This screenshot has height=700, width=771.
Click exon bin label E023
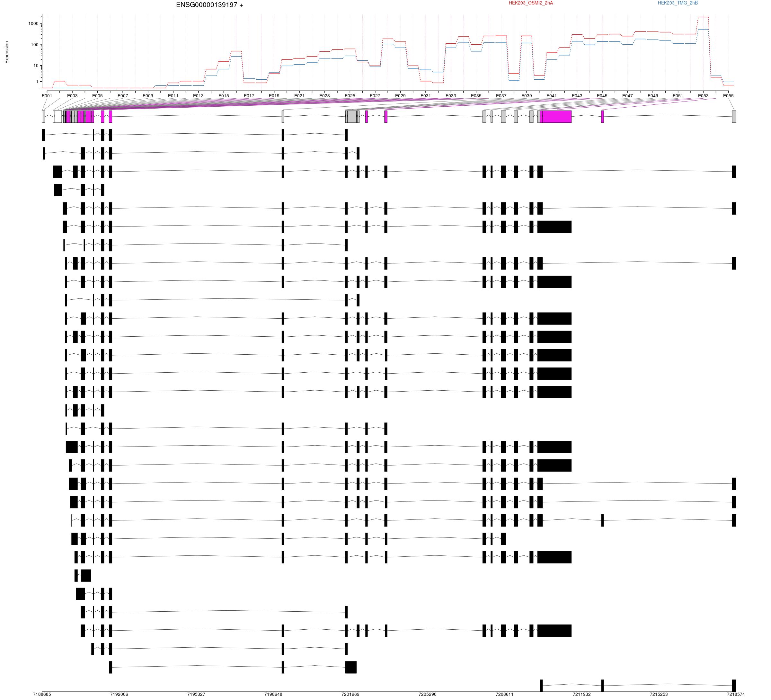point(325,96)
